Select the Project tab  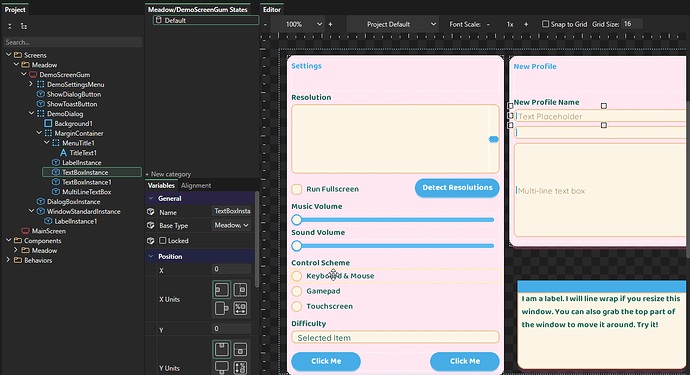point(15,10)
